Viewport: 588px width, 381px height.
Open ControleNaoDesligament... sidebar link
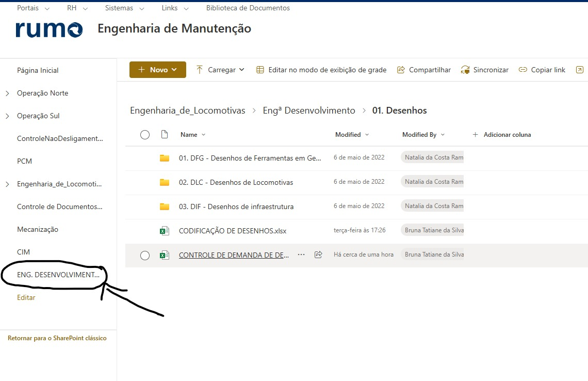click(x=60, y=138)
